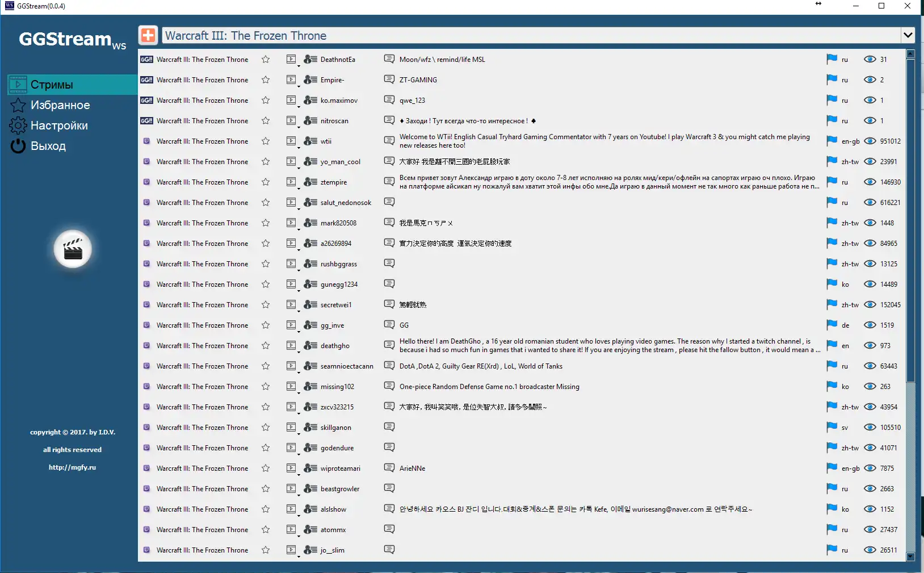Select the streamer name secretwei1
This screenshot has width=924, height=573.
(x=336, y=305)
